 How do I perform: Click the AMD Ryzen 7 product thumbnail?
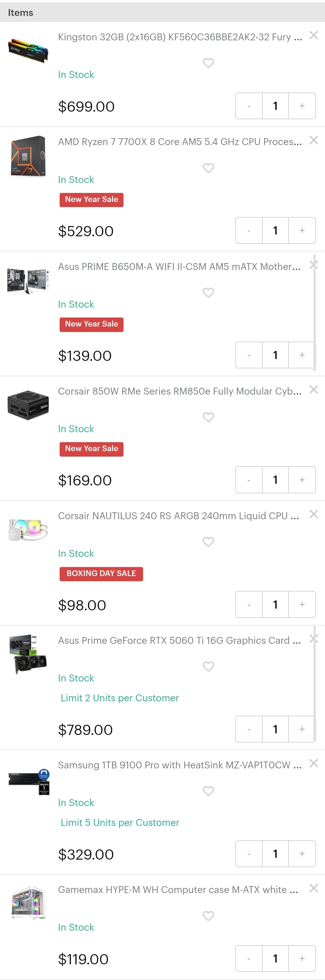tap(28, 156)
